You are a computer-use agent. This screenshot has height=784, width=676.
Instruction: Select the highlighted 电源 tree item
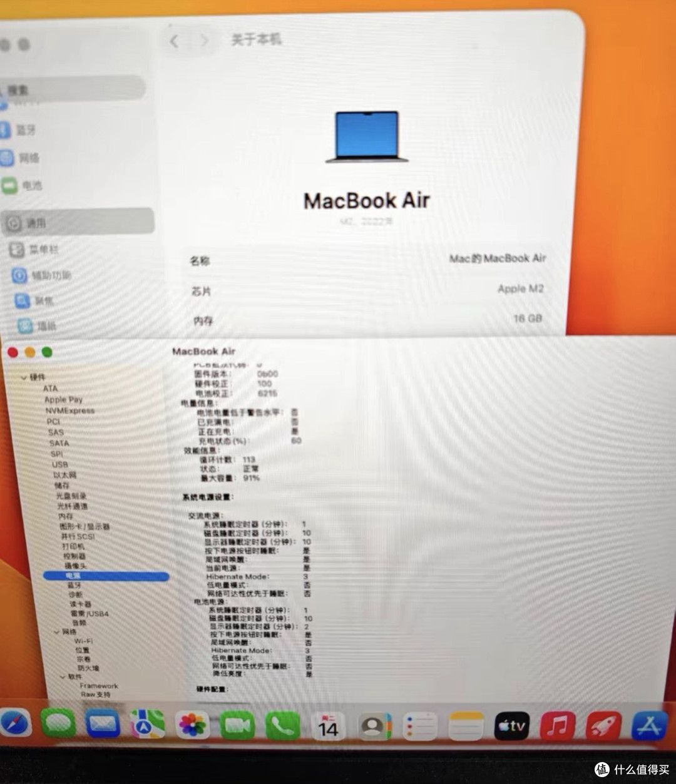(x=106, y=576)
